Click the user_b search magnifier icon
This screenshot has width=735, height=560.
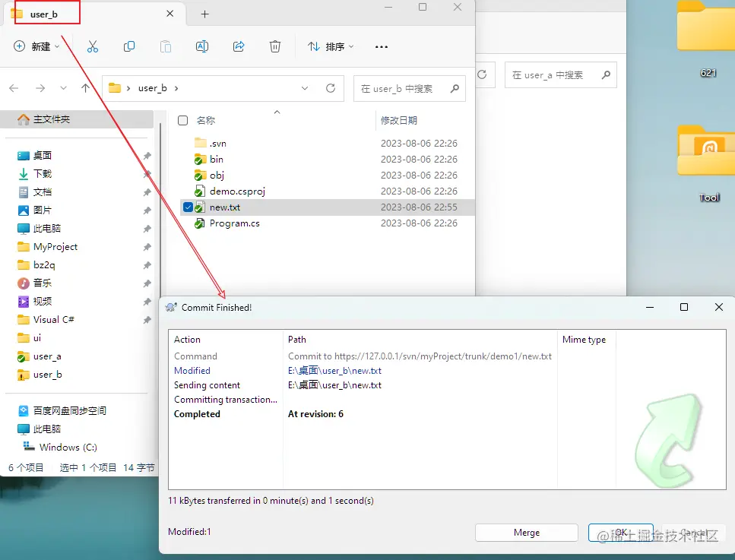click(x=455, y=88)
